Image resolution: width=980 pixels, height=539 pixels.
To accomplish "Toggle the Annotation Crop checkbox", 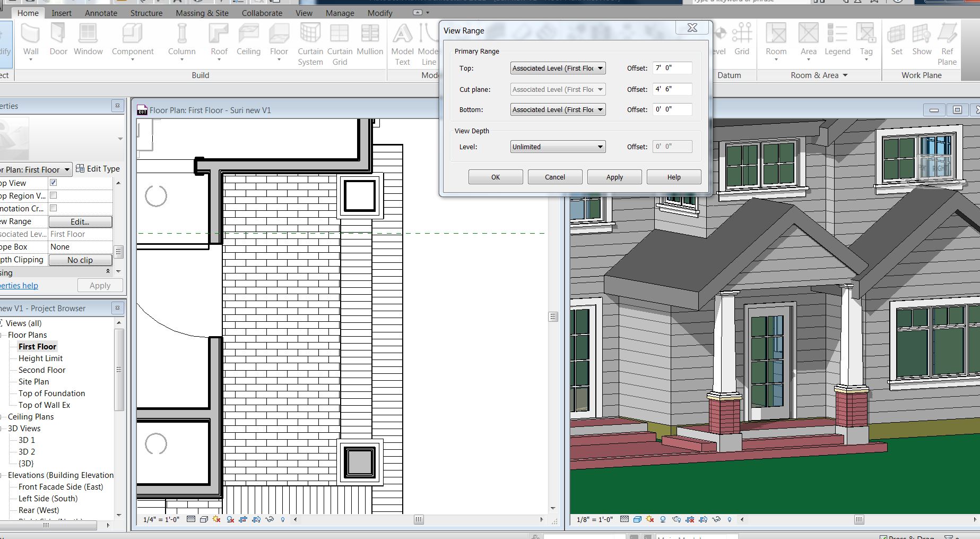I will pos(54,208).
